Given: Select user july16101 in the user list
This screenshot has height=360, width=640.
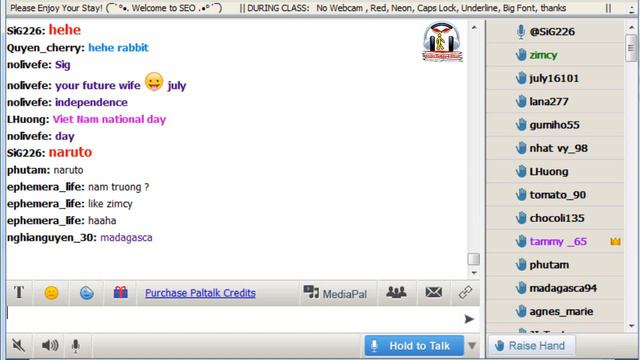Looking at the screenshot, I should pos(555,78).
